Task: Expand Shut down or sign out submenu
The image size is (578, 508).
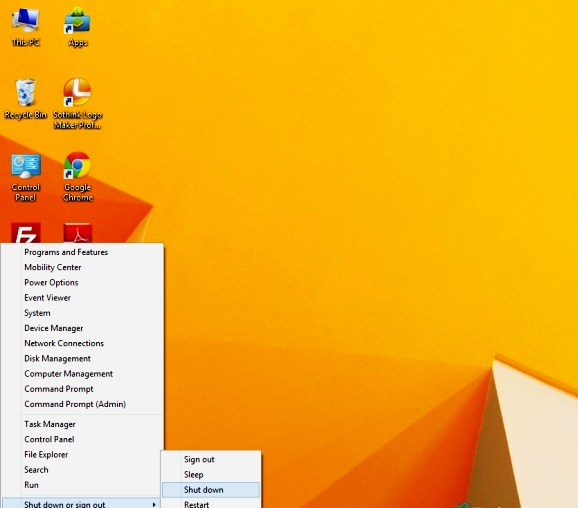Action: [x=81, y=503]
